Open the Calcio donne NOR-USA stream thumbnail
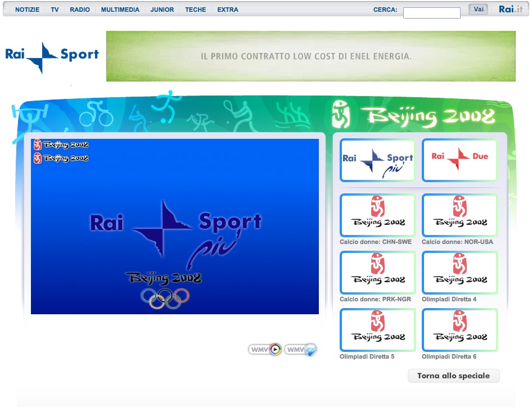Screen dimensions: 532x407 459,215
